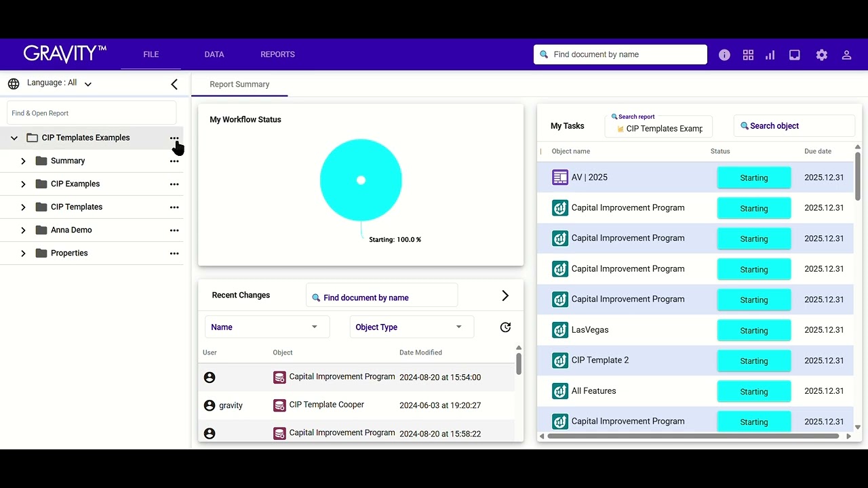868x488 pixels.
Task: Select the CIP Template Cooper row
Action: (357, 405)
